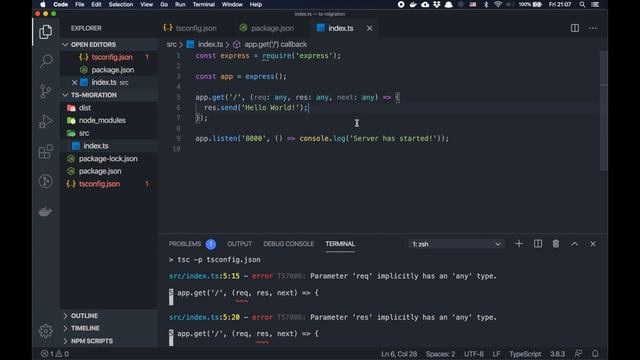Open the Explorer view in activity bar

pos(46,32)
